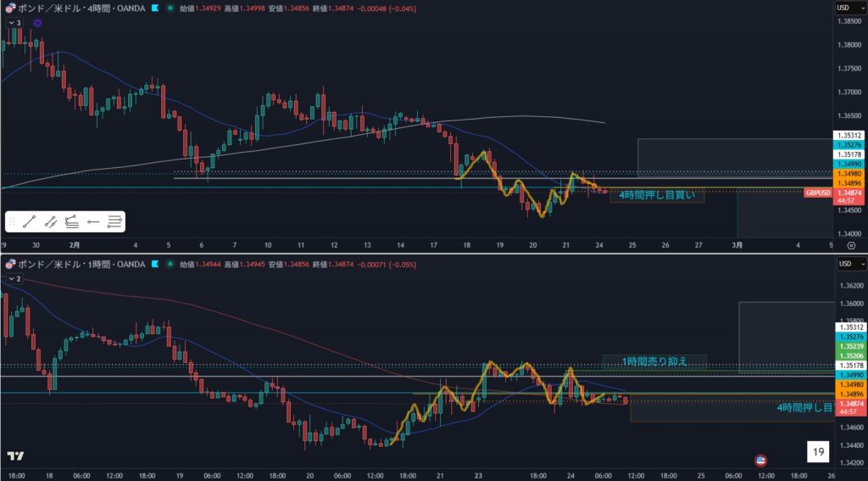The height and width of the screenshot is (481, 868).
Task: Expand the indicator legend showing 2
Action: (14, 278)
